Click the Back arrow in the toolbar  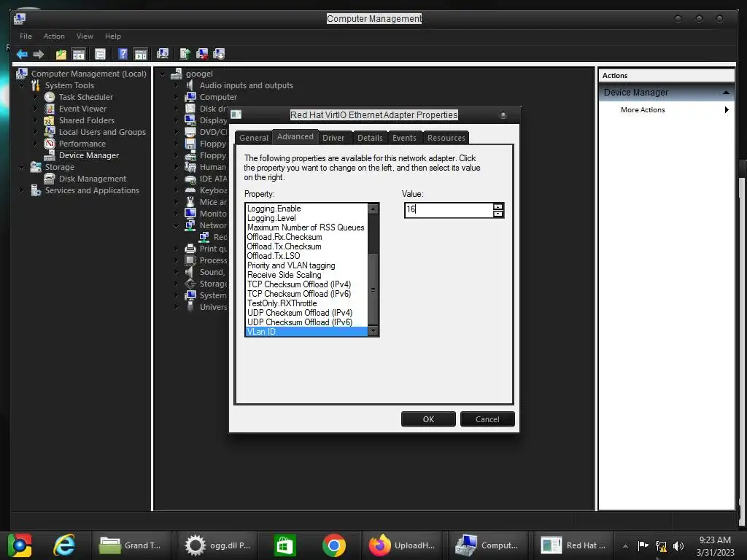[x=22, y=54]
